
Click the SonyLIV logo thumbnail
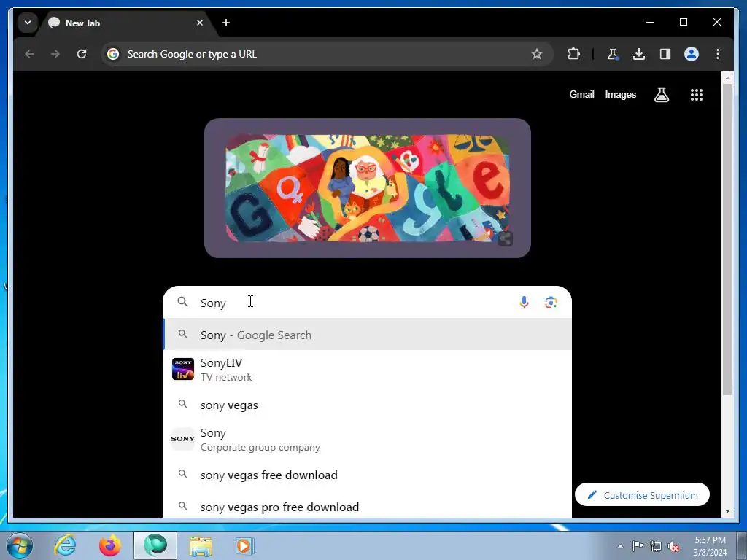click(x=183, y=369)
